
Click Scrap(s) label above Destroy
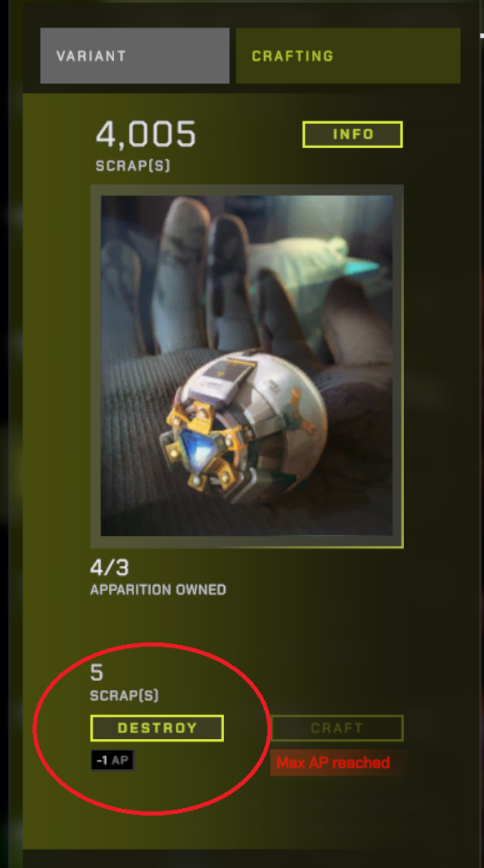(124, 695)
